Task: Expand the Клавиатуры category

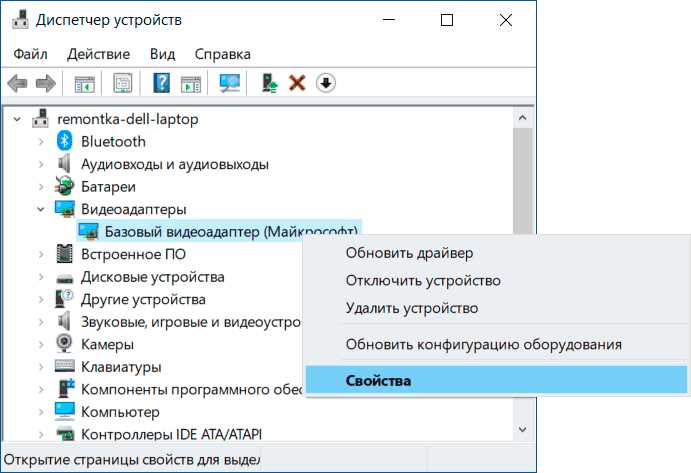Action: 41,367
